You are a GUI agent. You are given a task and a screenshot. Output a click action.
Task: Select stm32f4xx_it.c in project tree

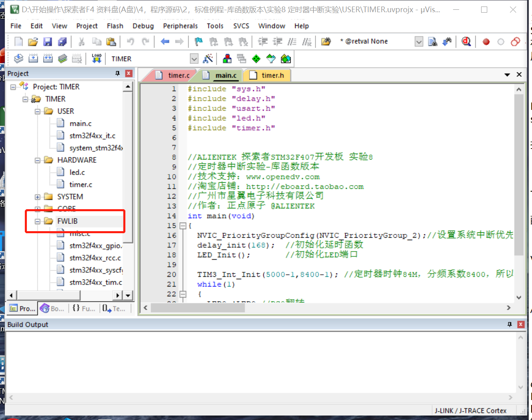tap(92, 136)
